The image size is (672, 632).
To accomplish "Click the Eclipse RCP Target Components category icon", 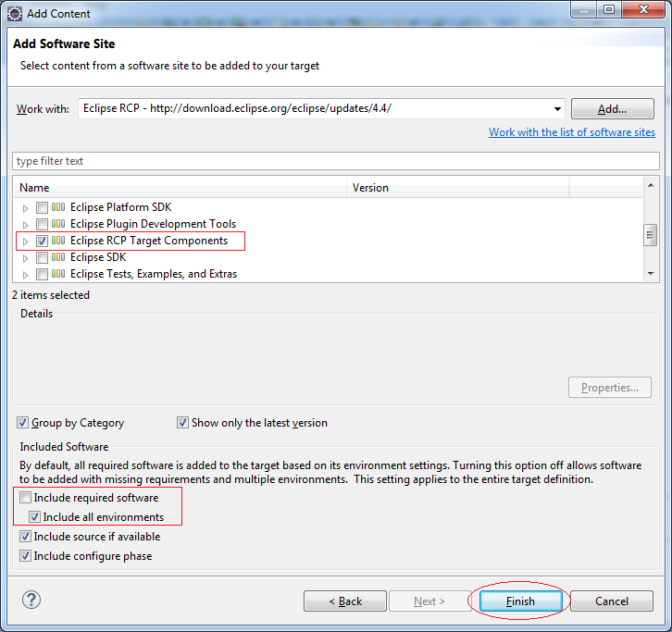I will click(58, 241).
